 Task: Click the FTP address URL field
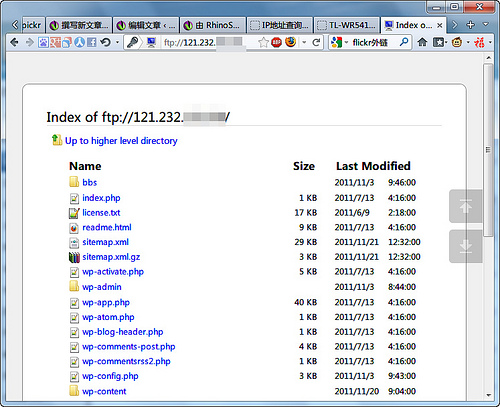coord(208,42)
